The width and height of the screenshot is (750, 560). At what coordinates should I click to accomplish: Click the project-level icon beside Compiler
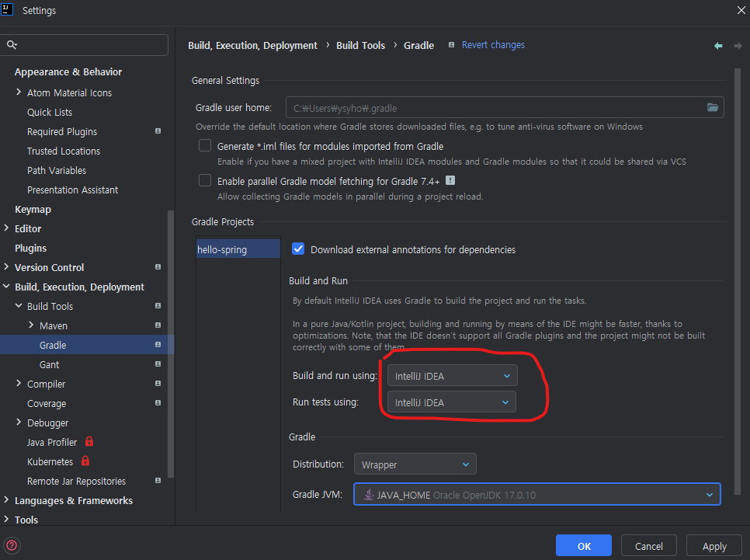click(158, 384)
